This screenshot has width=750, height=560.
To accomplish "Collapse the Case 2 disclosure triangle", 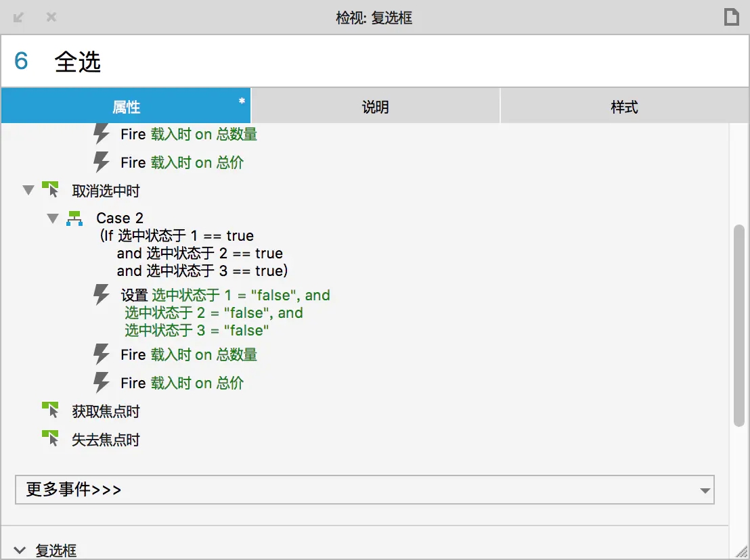I will pyautogui.click(x=53, y=218).
